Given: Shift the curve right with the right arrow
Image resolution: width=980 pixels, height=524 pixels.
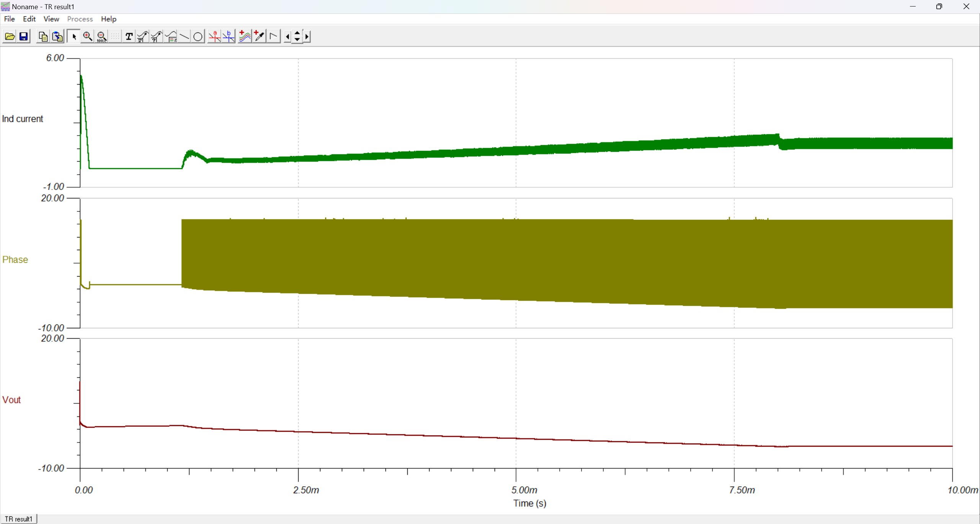Looking at the screenshot, I should (307, 37).
